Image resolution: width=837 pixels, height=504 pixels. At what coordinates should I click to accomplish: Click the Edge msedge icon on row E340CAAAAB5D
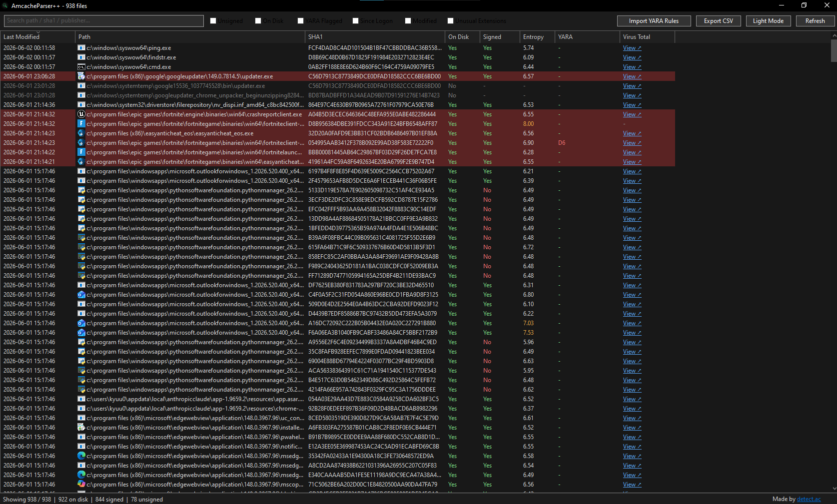pyautogui.click(x=81, y=475)
